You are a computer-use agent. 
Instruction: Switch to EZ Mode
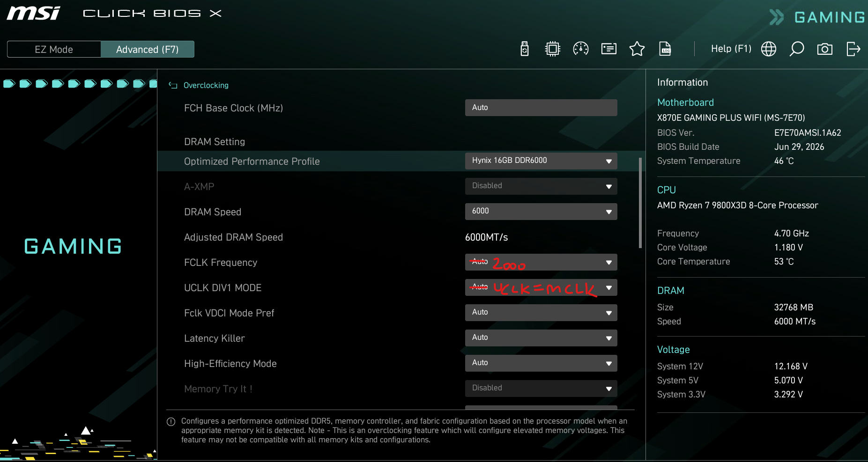click(54, 49)
